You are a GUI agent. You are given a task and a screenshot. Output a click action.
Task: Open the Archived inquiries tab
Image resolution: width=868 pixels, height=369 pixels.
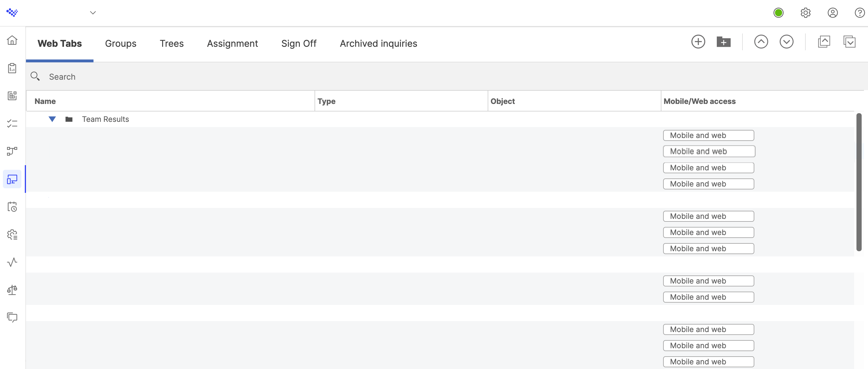378,43
